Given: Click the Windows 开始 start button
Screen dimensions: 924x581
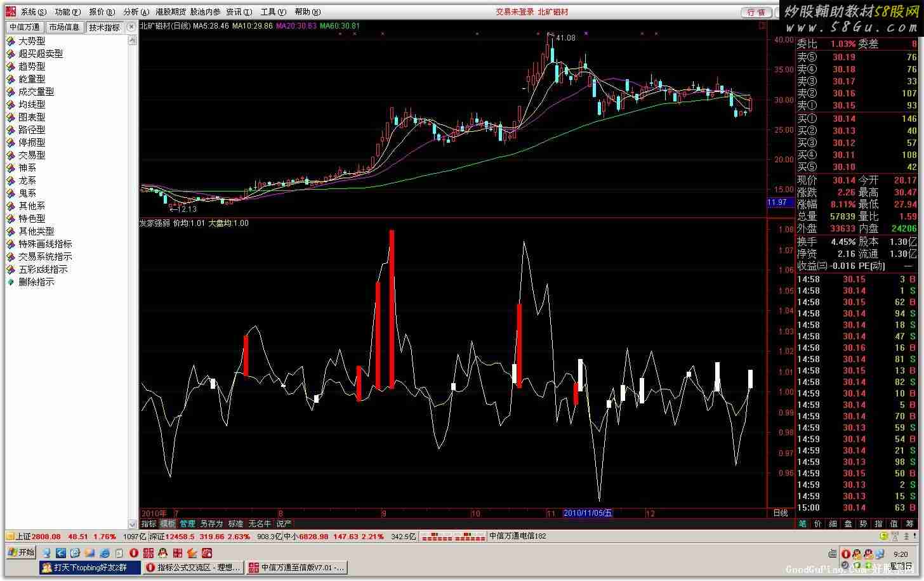Looking at the screenshot, I should point(21,552).
